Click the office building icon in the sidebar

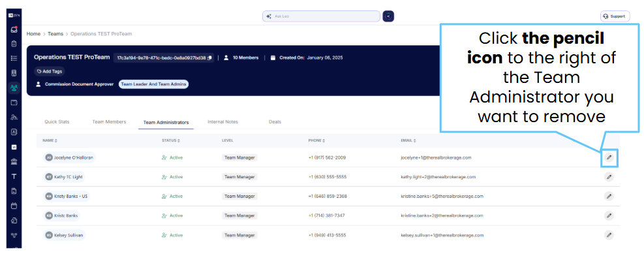click(x=14, y=72)
